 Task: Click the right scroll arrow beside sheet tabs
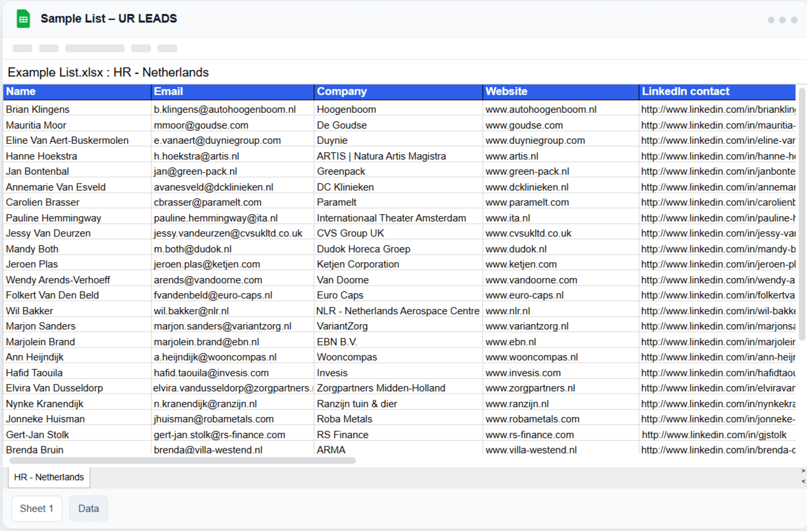[803, 471]
